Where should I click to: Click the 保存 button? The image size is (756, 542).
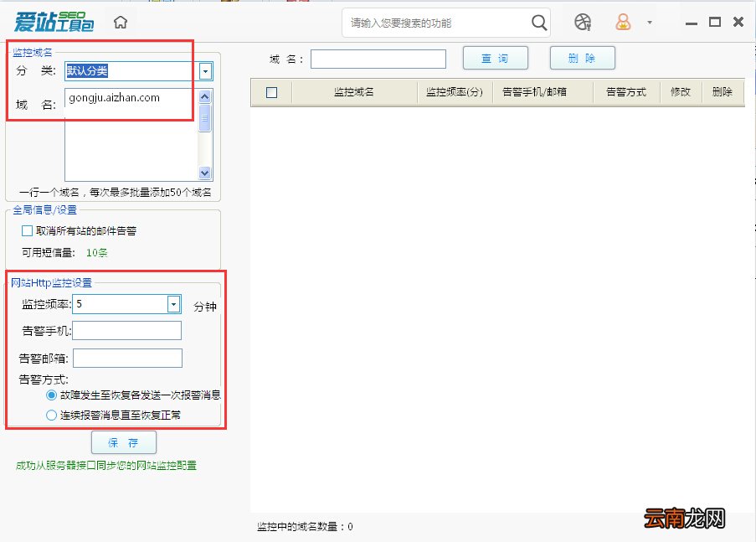coord(124,442)
